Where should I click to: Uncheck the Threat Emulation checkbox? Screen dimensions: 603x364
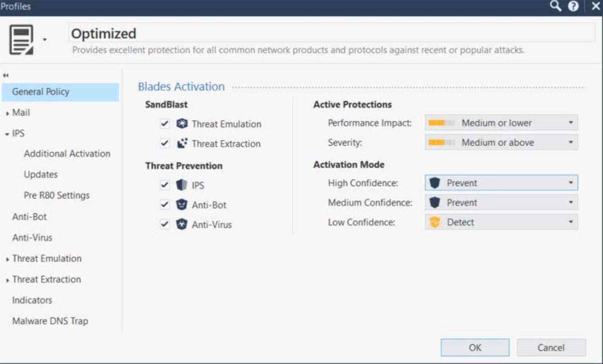(x=164, y=124)
